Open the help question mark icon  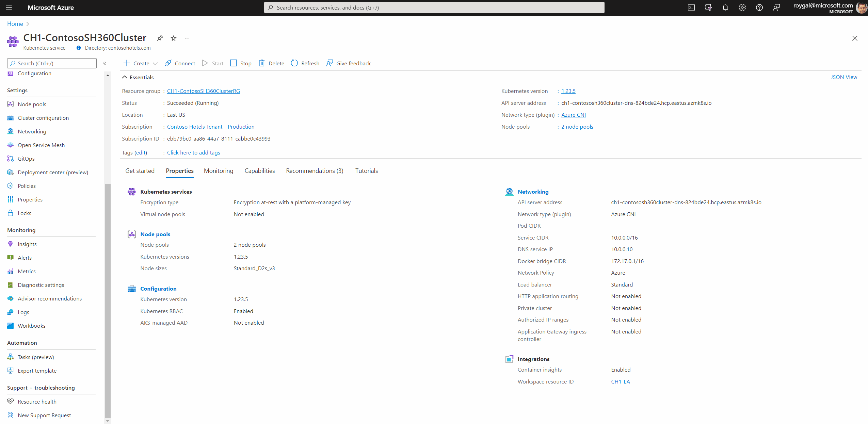(759, 7)
